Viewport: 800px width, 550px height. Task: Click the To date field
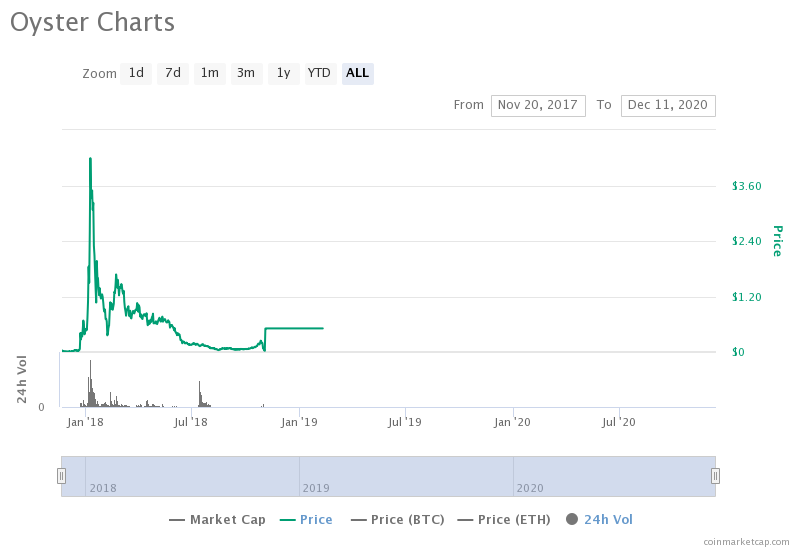tap(668, 105)
